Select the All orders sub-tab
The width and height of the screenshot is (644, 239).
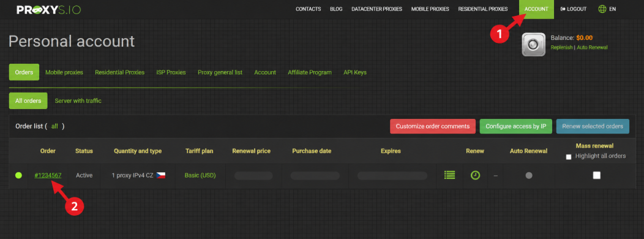pyautogui.click(x=28, y=101)
